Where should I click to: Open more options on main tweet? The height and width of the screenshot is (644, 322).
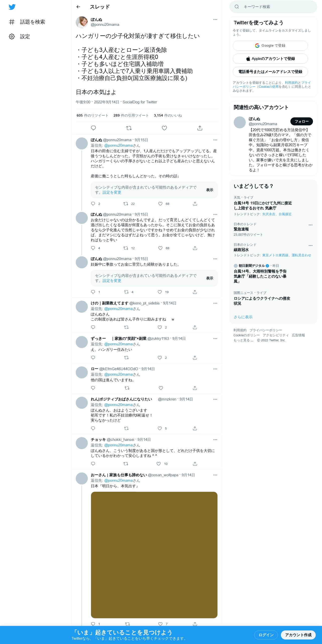(215, 20)
